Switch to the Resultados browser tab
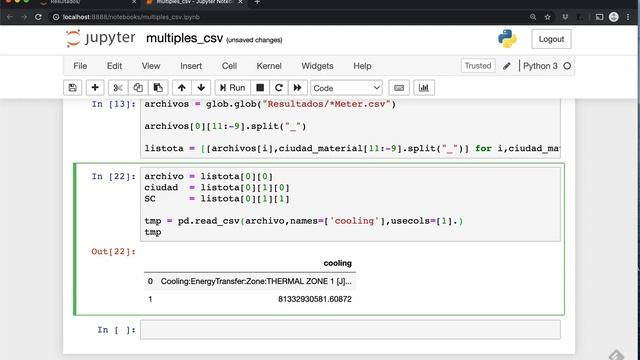 tap(88, 2)
